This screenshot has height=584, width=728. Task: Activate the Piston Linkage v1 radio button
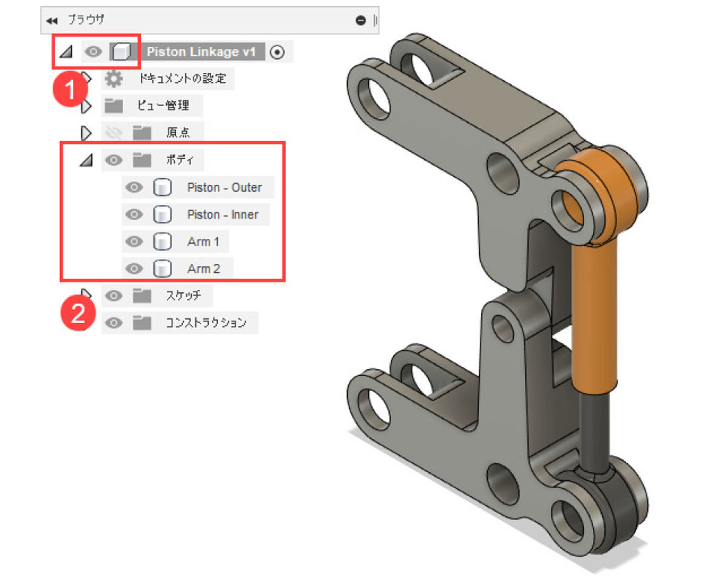277,52
